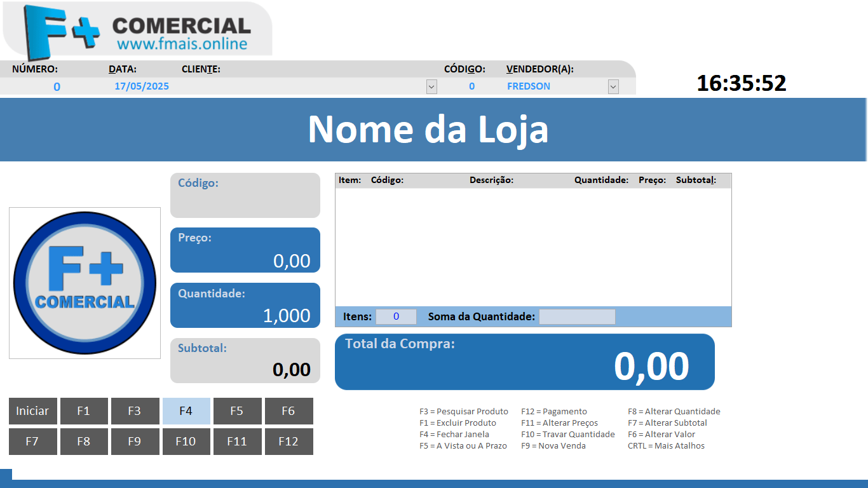Open payment with F12 button
The image size is (868, 488).
[x=288, y=442]
